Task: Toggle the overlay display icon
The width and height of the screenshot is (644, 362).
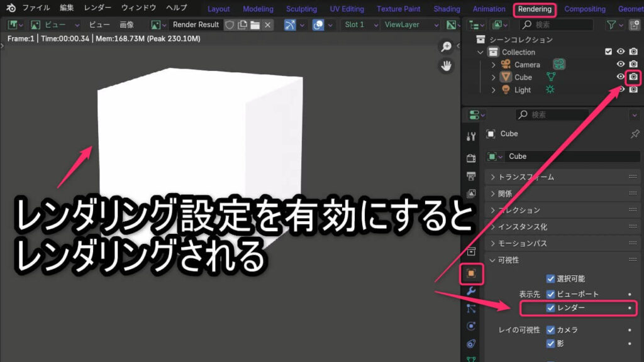Action: pos(318,25)
